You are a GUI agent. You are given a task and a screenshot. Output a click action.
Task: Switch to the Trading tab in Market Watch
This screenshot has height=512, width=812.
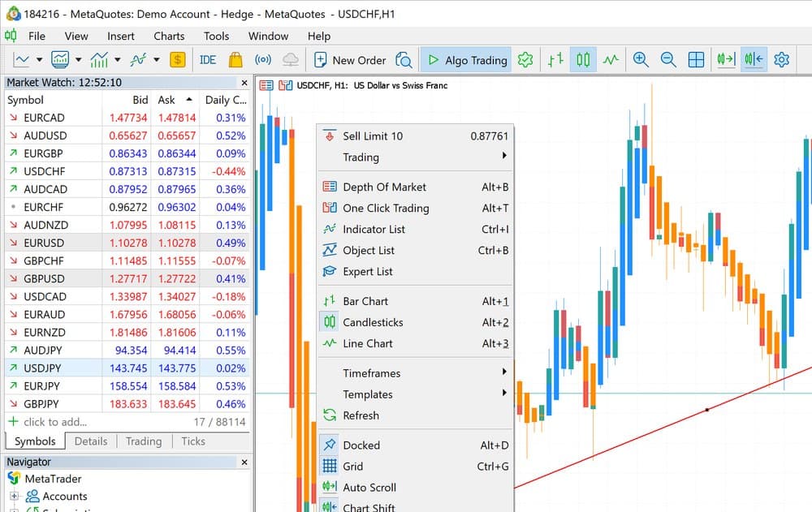coord(144,441)
